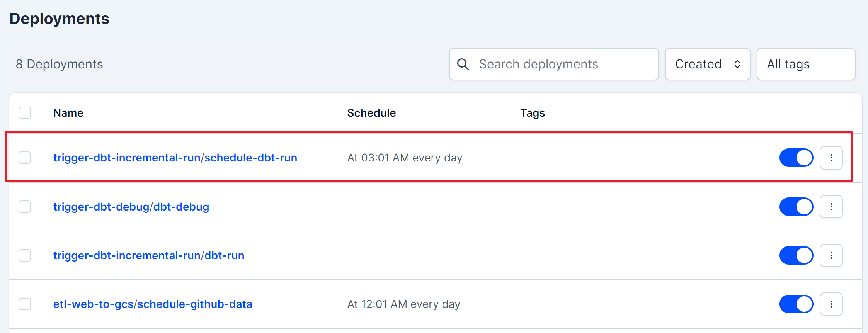Select checkbox for schedule-dbt-run row
Viewport: 868px width, 333px height.
tap(25, 158)
